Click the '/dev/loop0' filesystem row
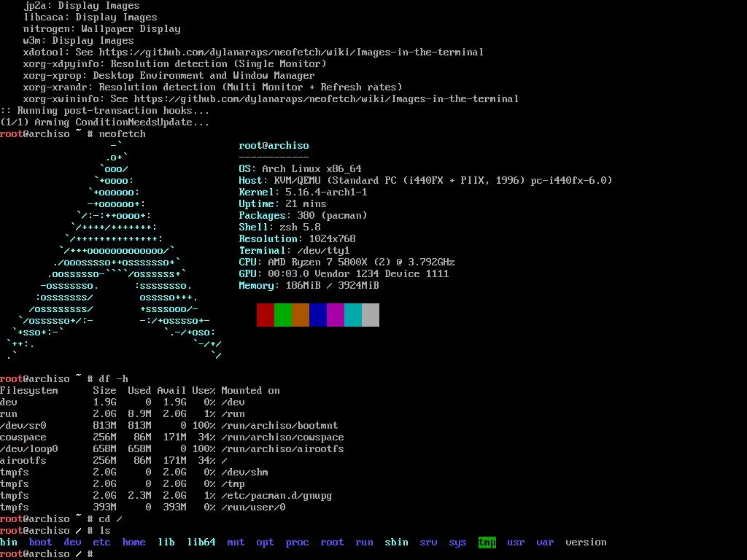 point(172,449)
